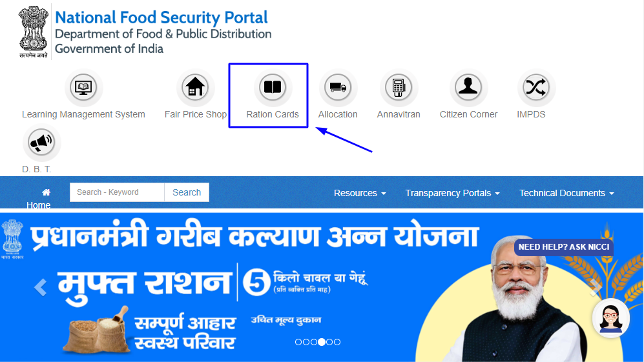Click the Fair Price Shop house icon
Viewport: 644px width, 362px height.
pyautogui.click(x=195, y=87)
